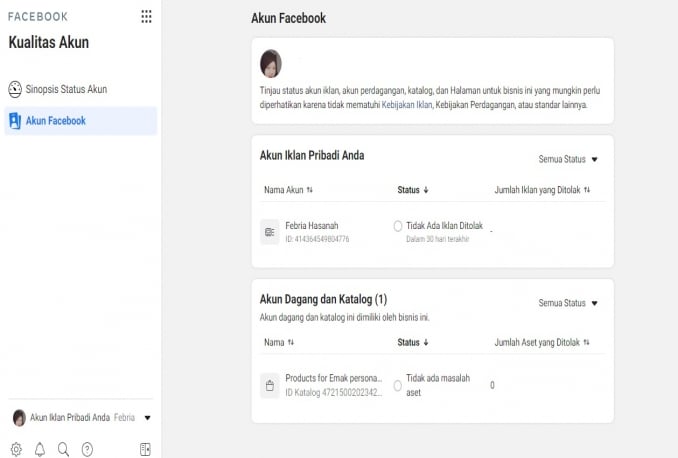Select Akun Facebook in the sidebar
Screen dimensions: 678x458
click(x=55, y=121)
